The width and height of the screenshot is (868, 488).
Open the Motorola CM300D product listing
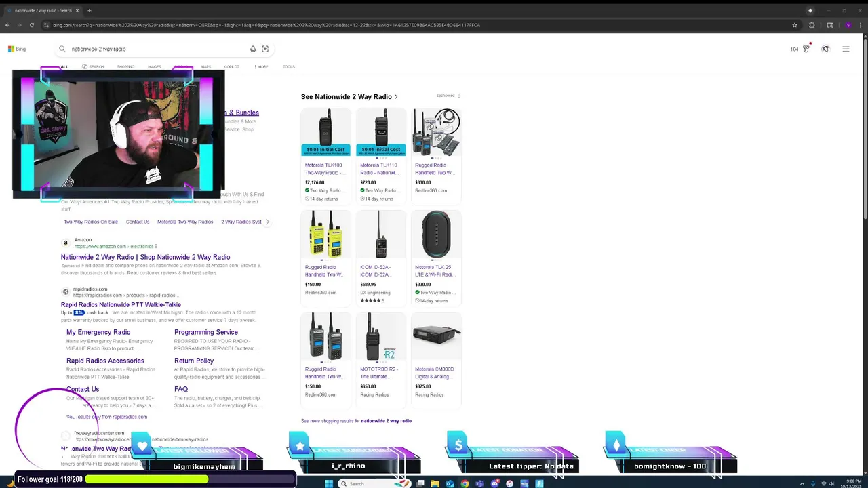[x=435, y=373]
